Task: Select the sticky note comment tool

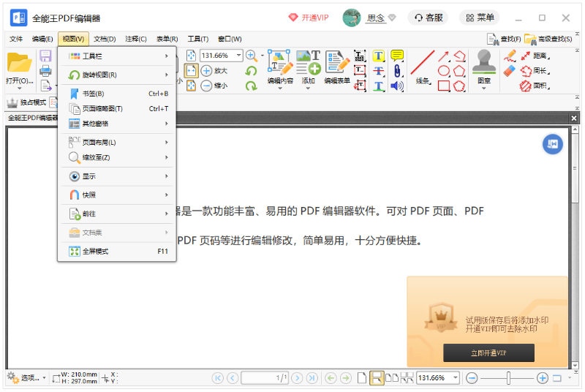Action: click(397, 56)
